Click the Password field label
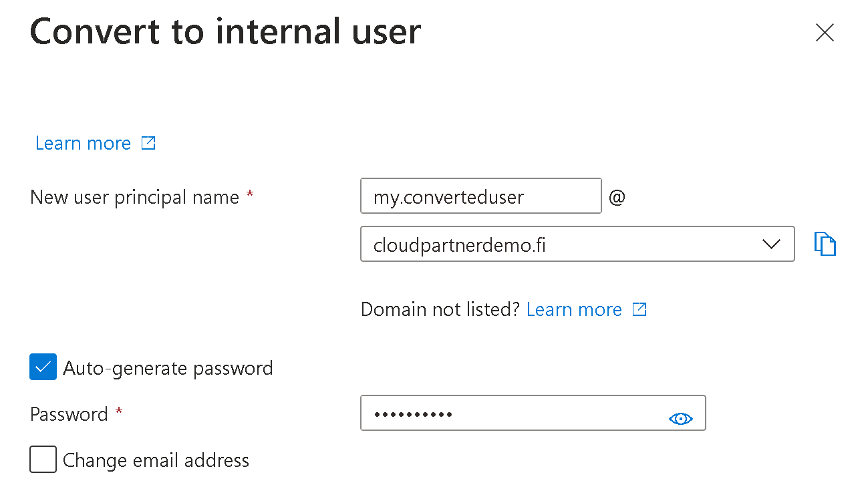 [x=69, y=415]
